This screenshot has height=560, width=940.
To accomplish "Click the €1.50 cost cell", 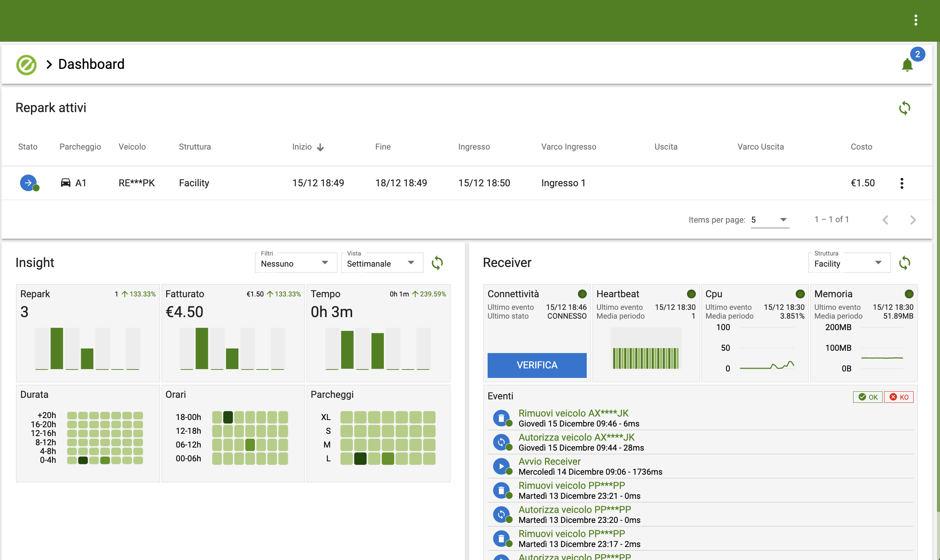I will point(863,183).
